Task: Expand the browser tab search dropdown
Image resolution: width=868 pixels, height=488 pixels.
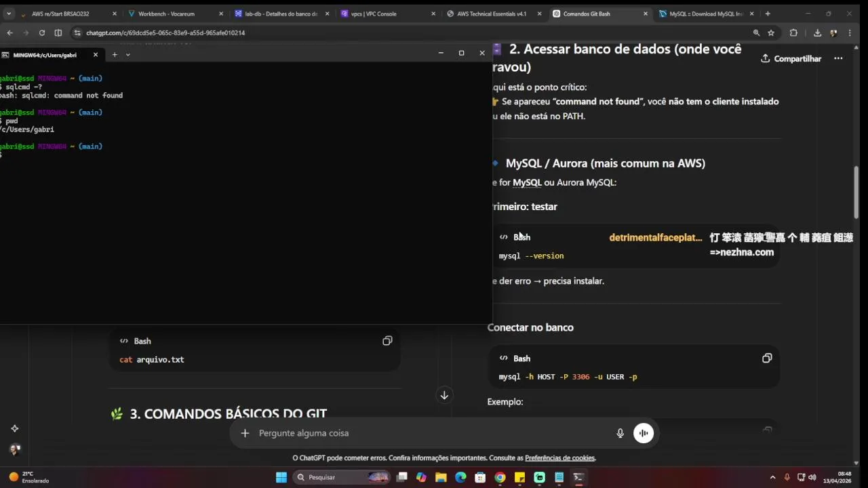Action: click(8, 14)
